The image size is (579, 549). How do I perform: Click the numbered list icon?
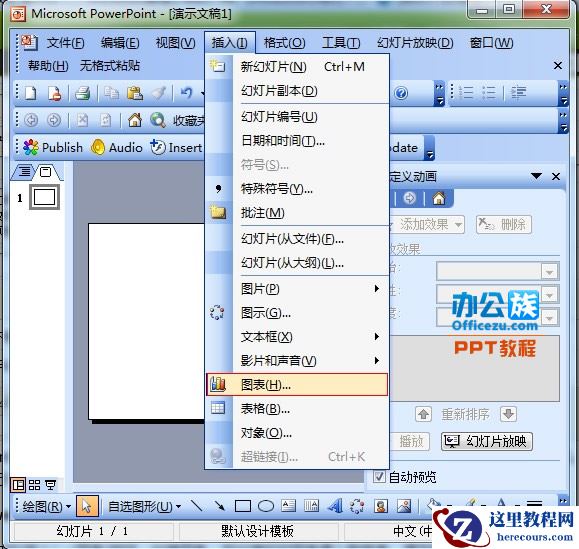tap(467, 92)
